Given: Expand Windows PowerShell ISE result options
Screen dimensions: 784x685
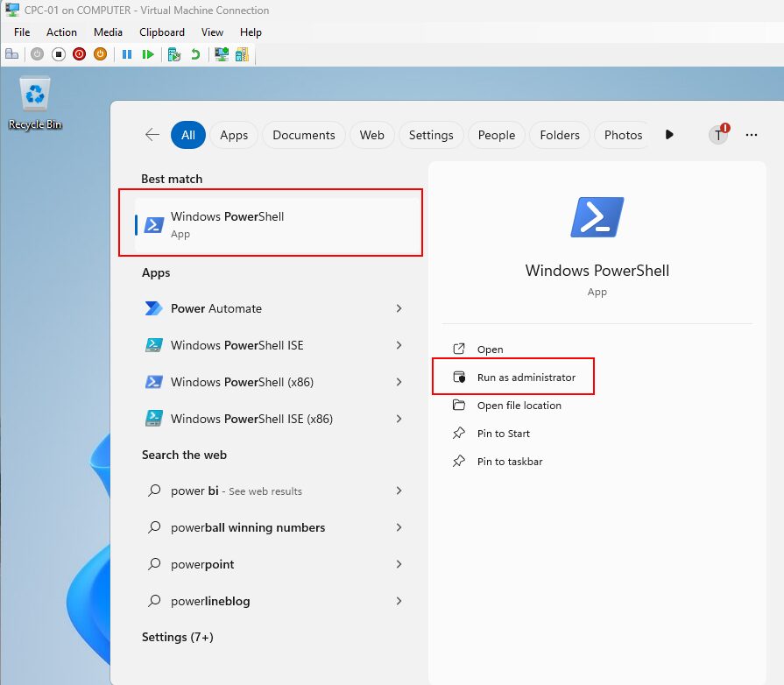Looking at the screenshot, I should click(x=399, y=345).
